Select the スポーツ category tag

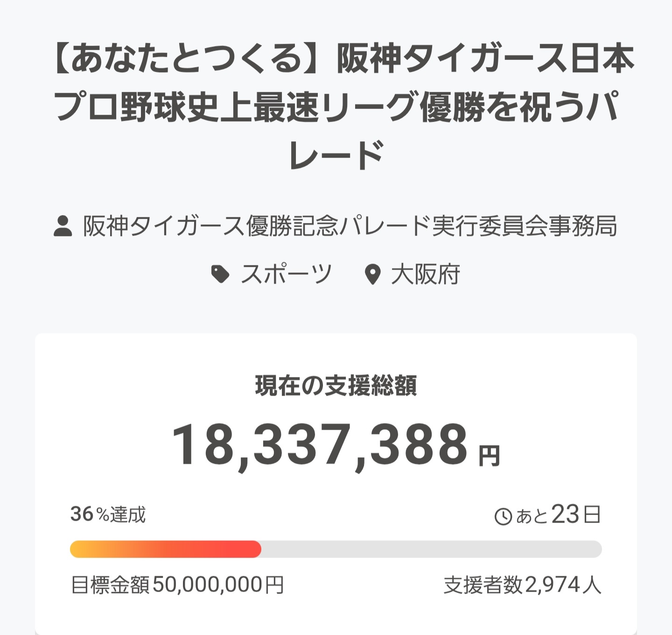coord(286,274)
